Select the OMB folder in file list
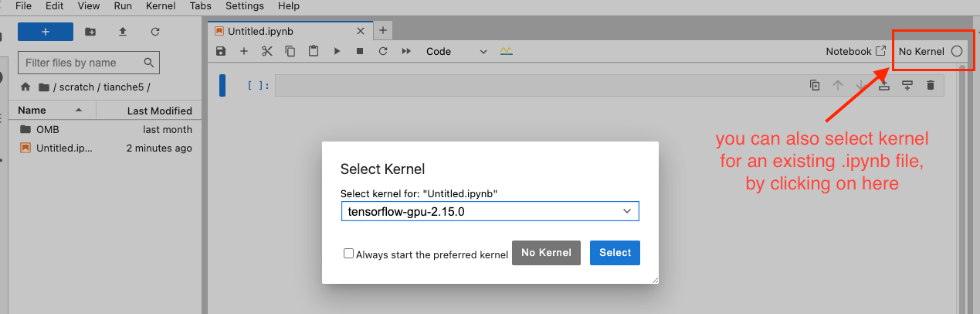 (106, 129)
